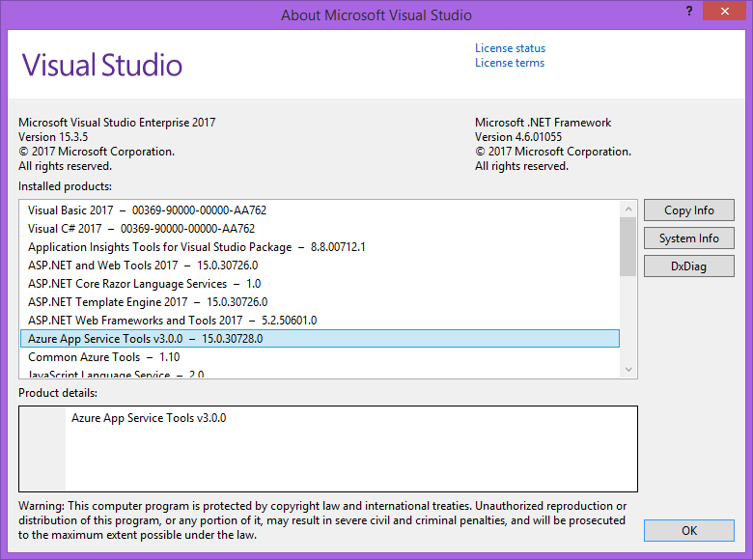Screen dimensions: 753x560
Task: Launch DxDiag diagnostics
Action: (x=688, y=266)
